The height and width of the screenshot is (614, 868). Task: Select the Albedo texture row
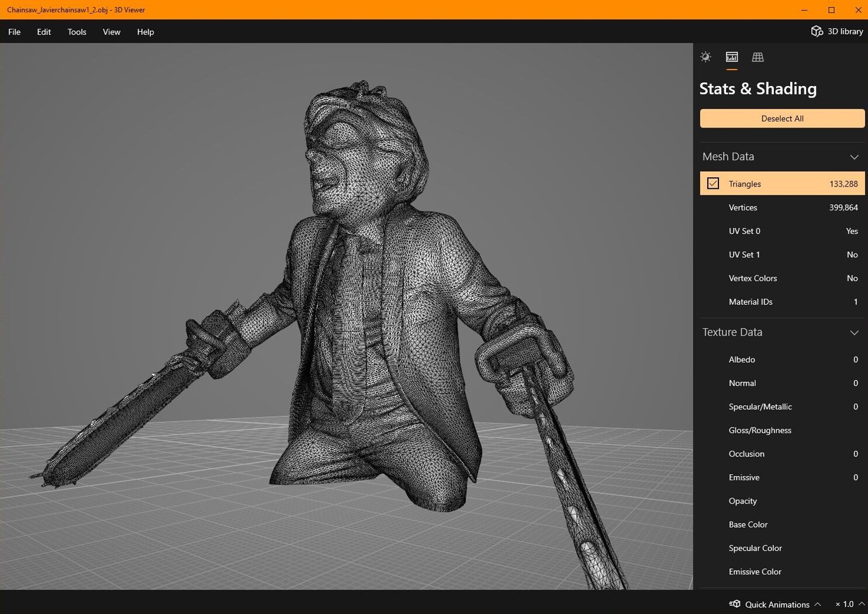click(782, 360)
